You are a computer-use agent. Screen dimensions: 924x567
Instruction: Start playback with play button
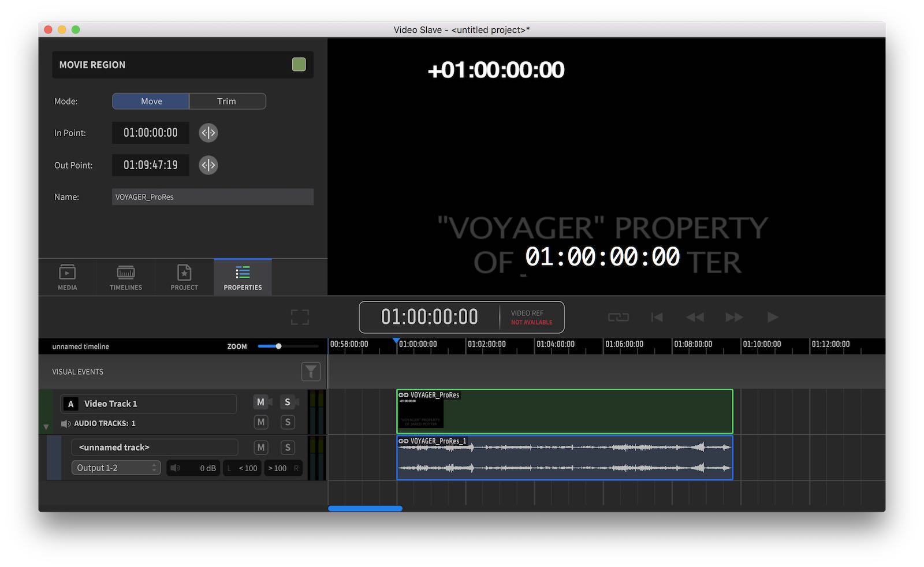[773, 317]
